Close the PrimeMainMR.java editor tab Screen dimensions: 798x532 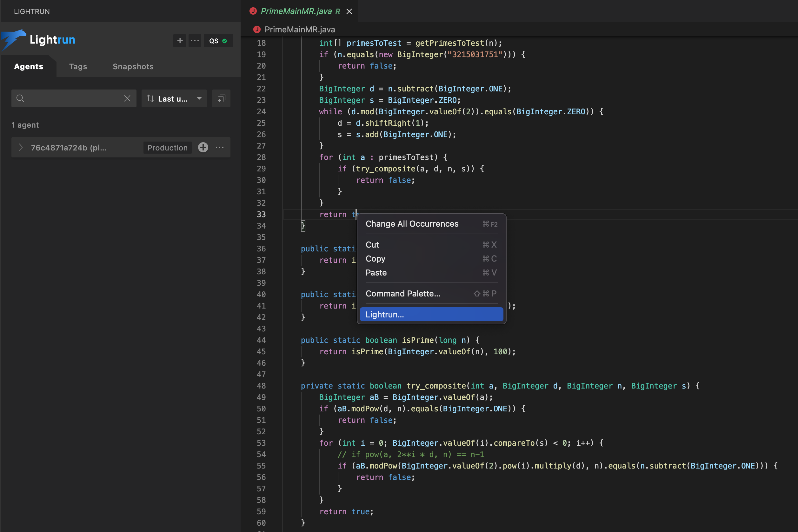[349, 11]
